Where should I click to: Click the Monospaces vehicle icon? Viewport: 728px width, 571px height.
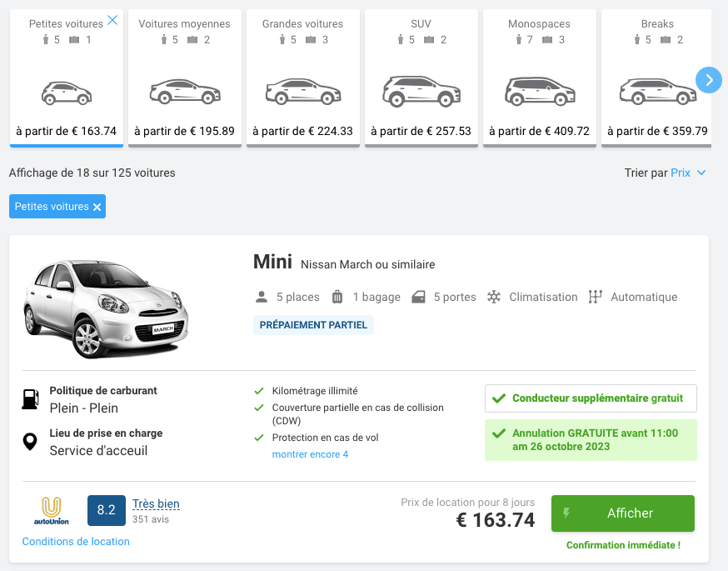click(540, 92)
